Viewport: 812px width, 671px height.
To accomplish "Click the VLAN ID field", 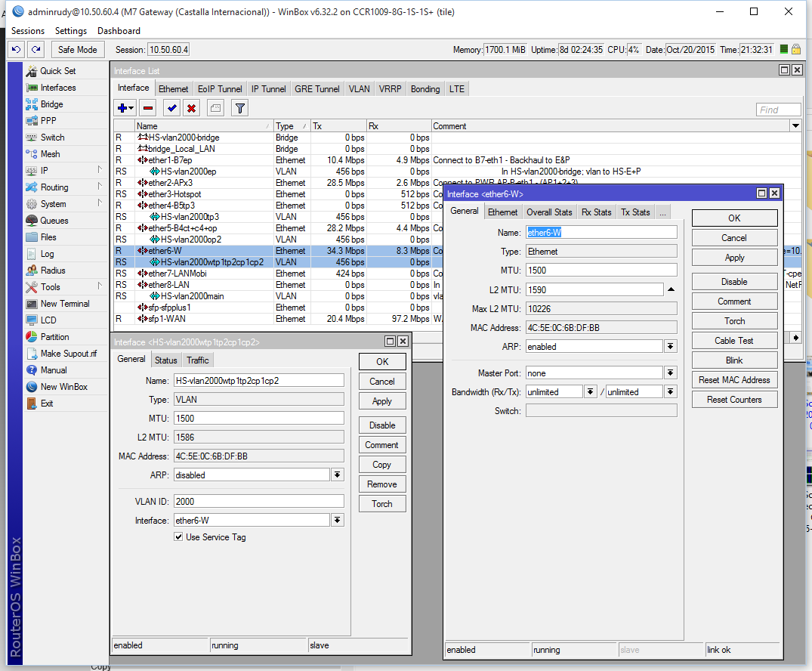I will point(259,501).
